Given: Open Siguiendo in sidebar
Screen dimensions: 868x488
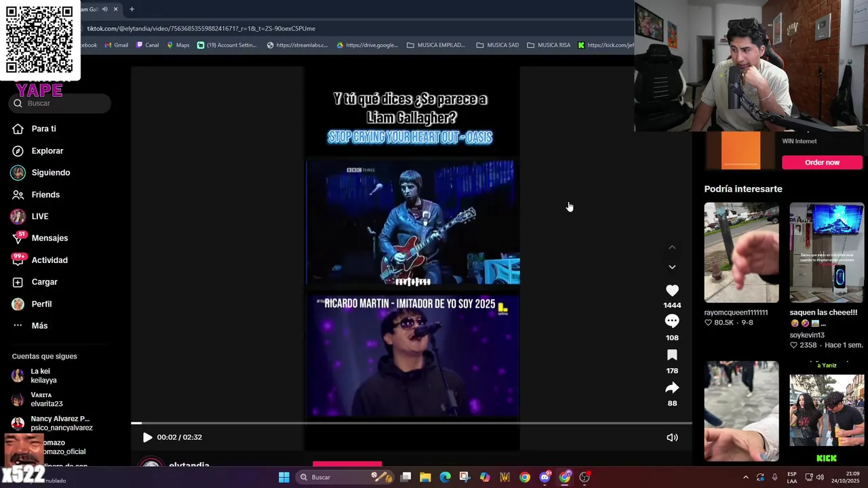Looking at the screenshot, I should tap(50, 172).
